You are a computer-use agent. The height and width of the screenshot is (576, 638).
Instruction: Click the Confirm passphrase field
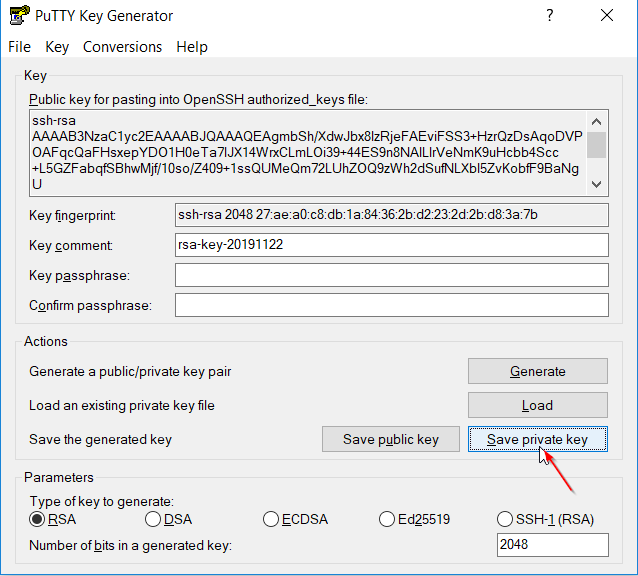pos(391,305)
